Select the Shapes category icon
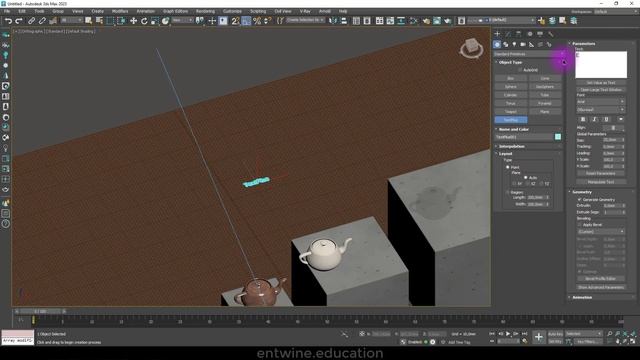Screen dimensions: 640x360 pyautogui.click(x=506, y=44)
